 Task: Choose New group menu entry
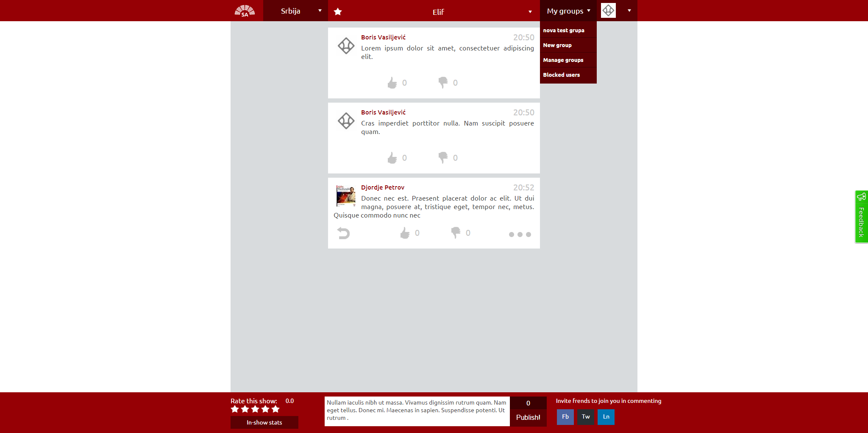tap(568, 45)
